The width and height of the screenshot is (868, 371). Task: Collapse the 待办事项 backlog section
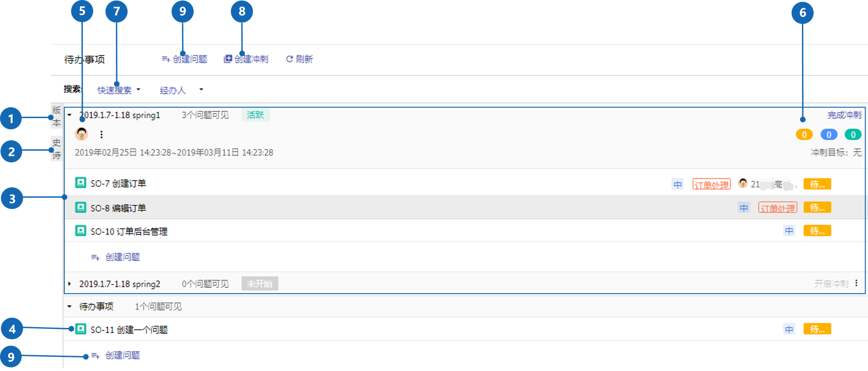point(70,306)
